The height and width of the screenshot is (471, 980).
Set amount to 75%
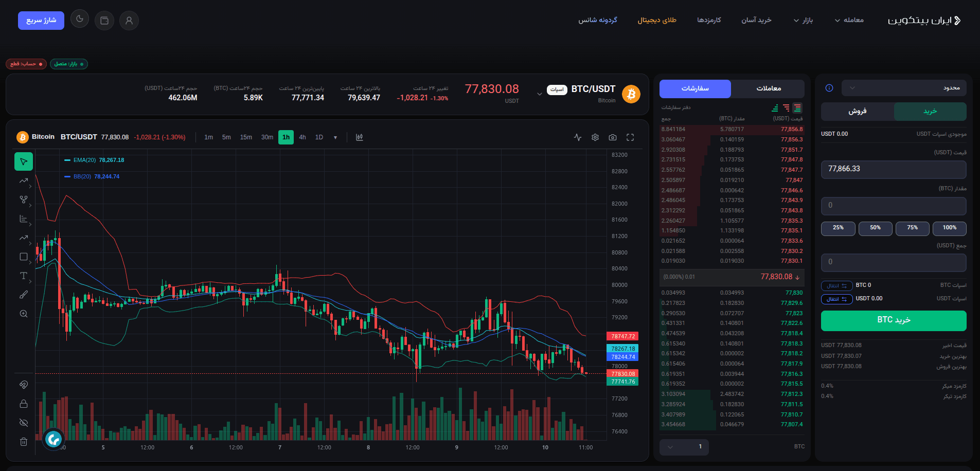(912, 228)
